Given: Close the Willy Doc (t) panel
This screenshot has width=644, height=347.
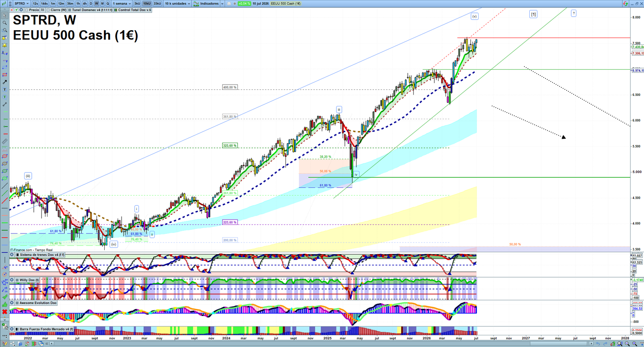Looking at the screenshot, I should (x=12, y=280).
